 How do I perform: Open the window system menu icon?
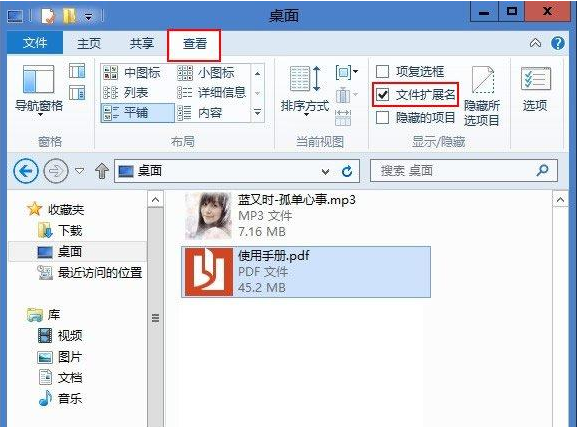[x=15, y=16]
